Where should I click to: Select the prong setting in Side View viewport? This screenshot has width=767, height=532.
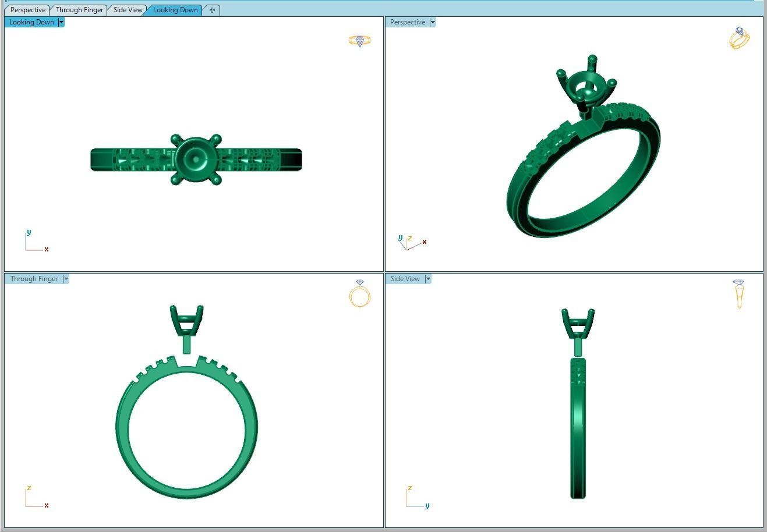[578, 332]
